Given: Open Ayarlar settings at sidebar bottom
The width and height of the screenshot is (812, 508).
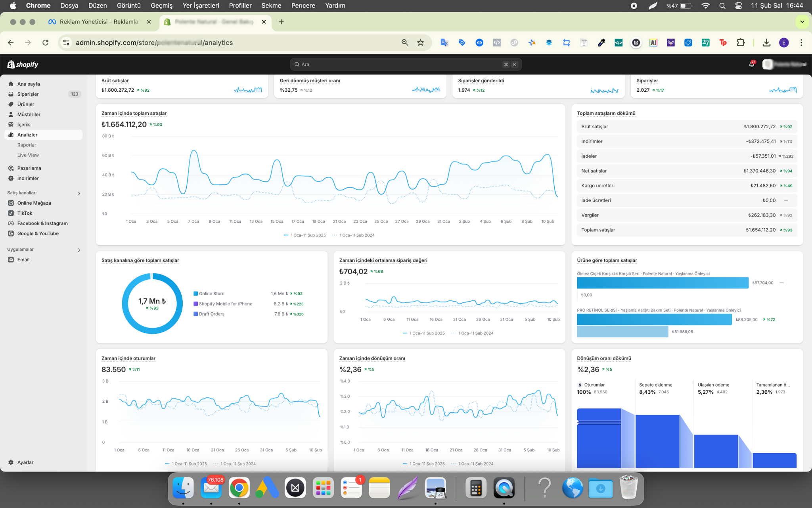Looking at the screenshot, I should (25, 462).
